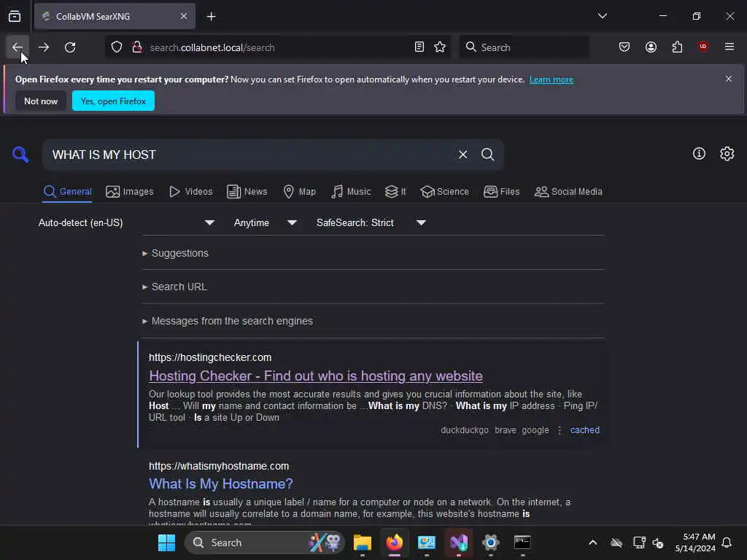
Task: Open terminal app in taskbar
Action: click(522, 542)
